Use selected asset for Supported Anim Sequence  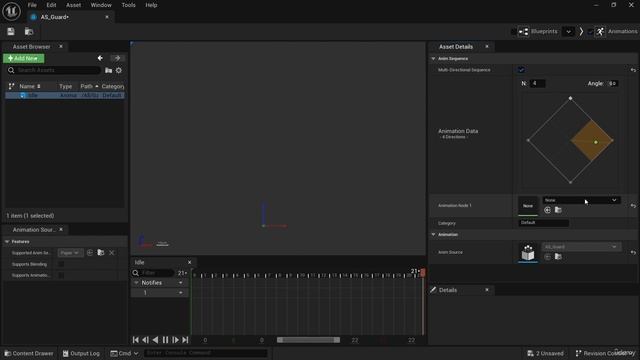(x=90, y=253)
